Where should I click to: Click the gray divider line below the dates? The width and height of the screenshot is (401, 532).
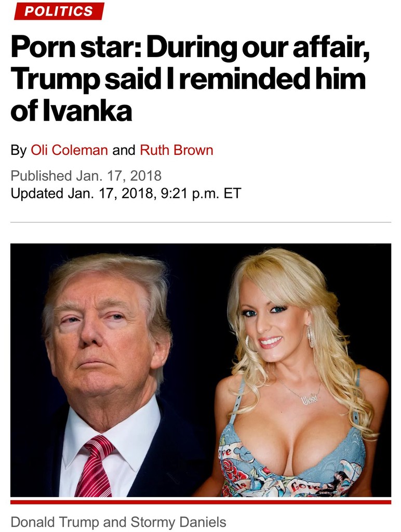point(200,222)
